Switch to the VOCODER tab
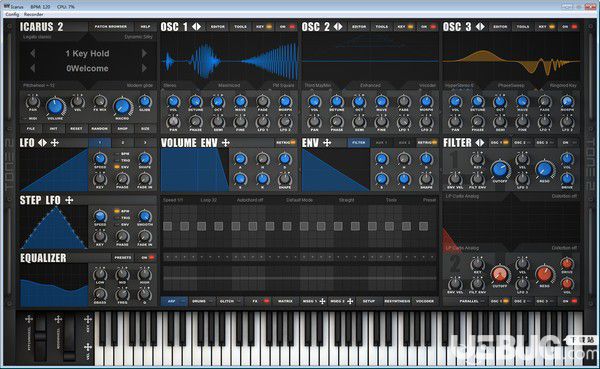Screen dimensions: 600x369 (425, 302)
